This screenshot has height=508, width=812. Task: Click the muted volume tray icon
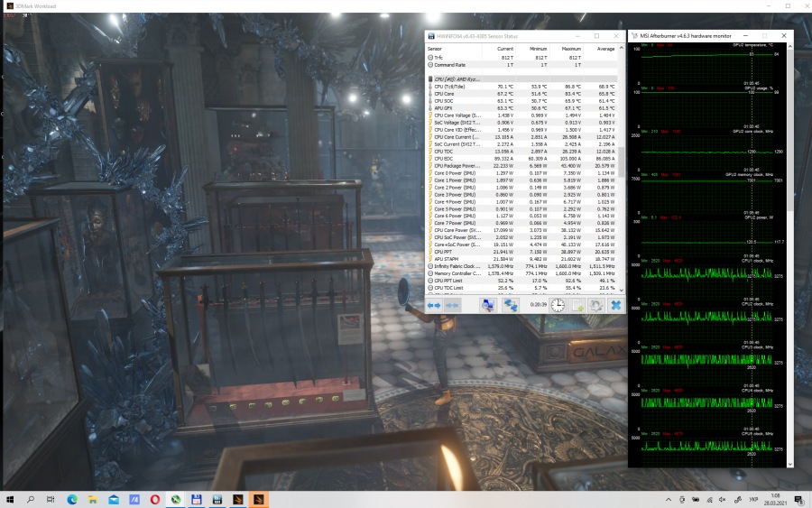pos(723,500)
